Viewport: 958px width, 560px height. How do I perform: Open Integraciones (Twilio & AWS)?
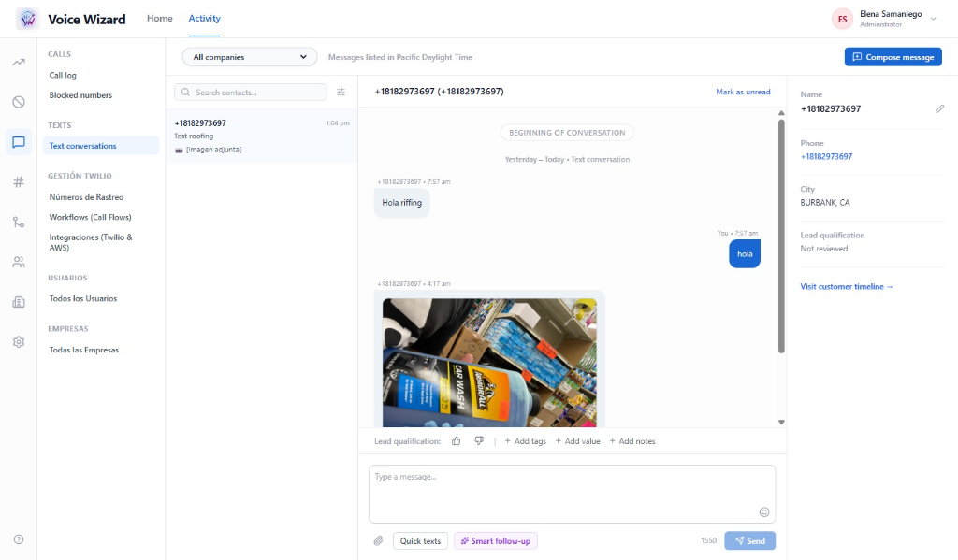[91, 242]
